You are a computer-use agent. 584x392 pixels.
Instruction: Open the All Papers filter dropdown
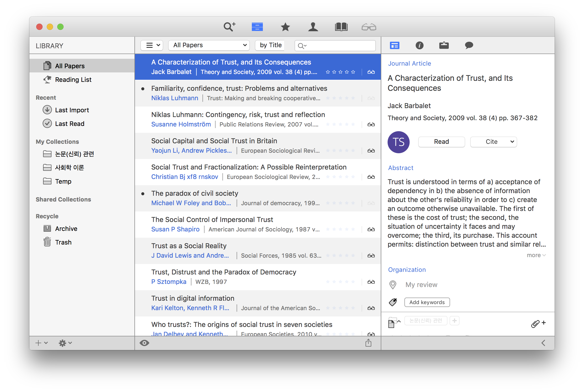pyautogui.click(x=209, y=45)
